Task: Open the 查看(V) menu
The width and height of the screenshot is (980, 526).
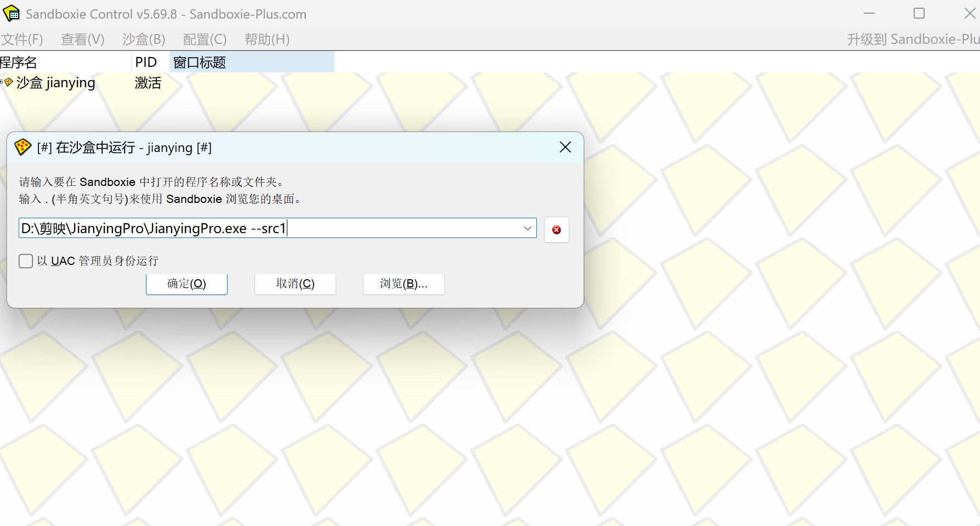Action: (x=82, y=39)
